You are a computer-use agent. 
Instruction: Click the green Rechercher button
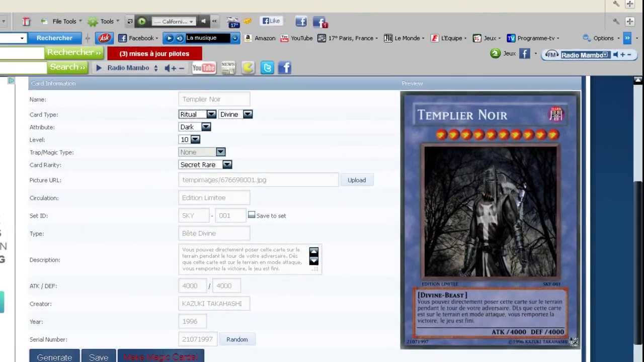click(74, 52)
